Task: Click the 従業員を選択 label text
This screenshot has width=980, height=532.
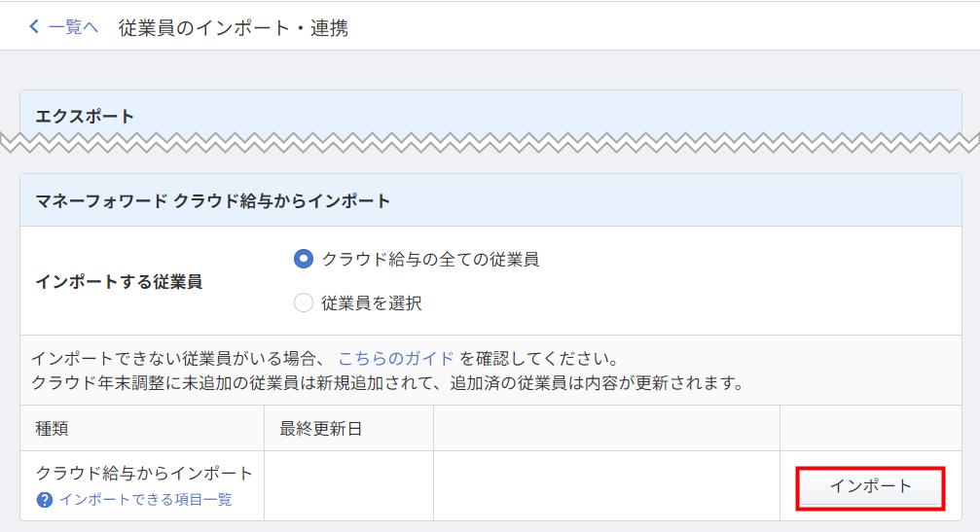Action: (372, 303)
